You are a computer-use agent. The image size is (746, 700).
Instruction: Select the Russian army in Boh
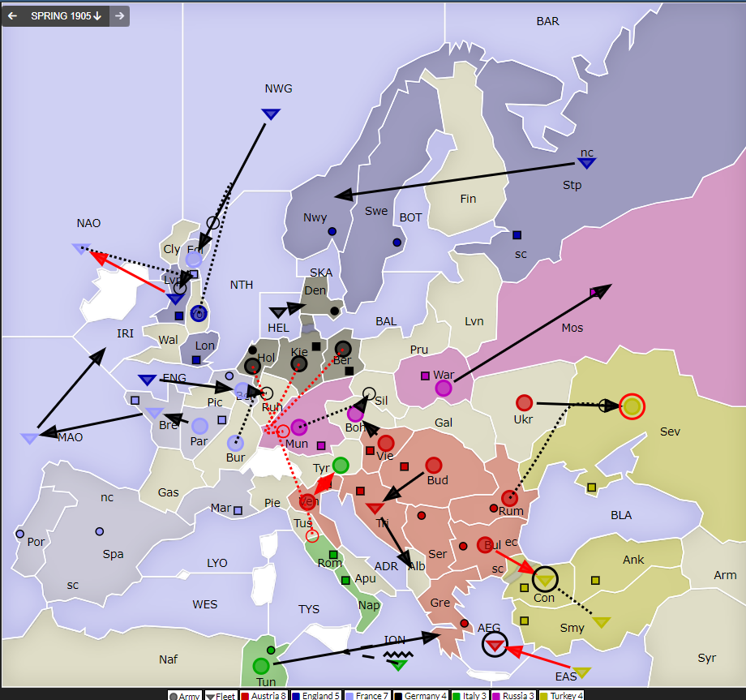[355, 415]
